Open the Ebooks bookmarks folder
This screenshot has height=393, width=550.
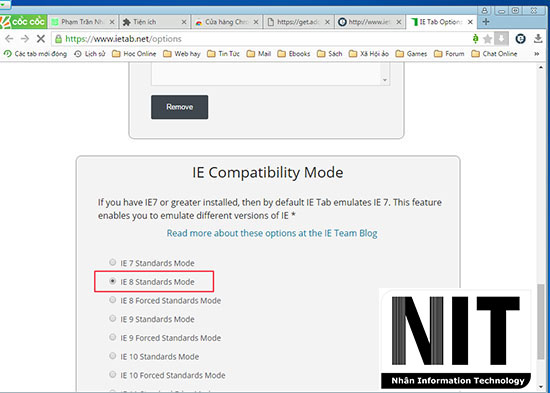coord(294,54)
